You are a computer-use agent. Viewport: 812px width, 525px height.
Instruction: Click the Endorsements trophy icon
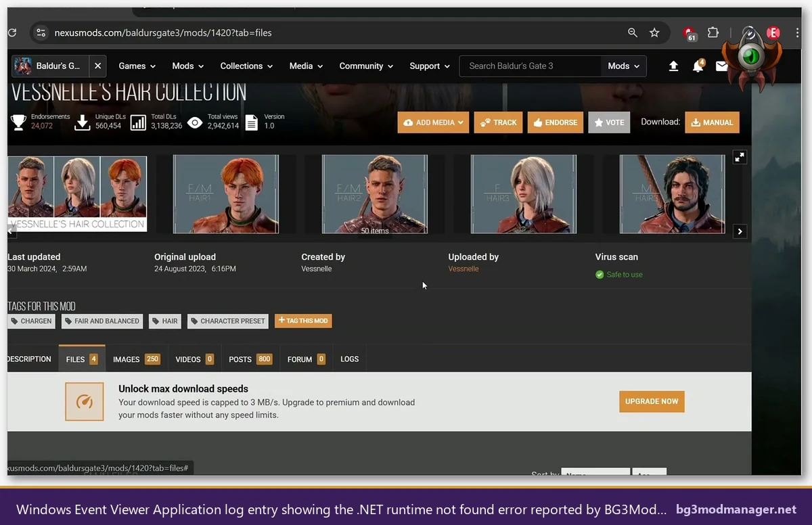(x=18, y=122)
